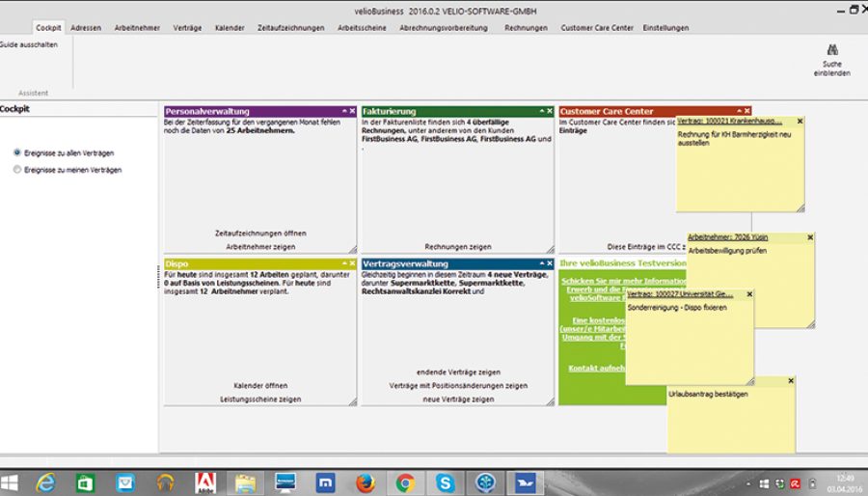Close the Sonderreinigung sticky note

tap(749, 294)
